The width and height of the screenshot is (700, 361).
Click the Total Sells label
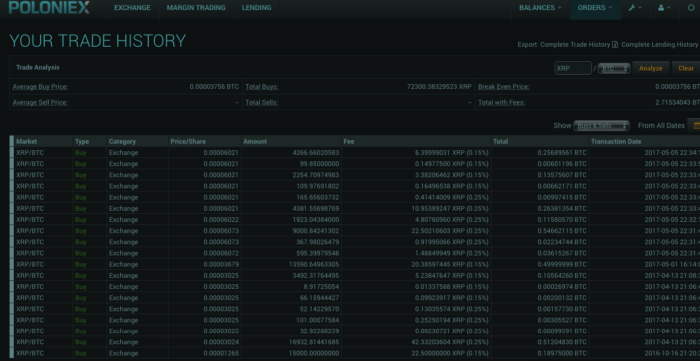coord(262,102)
